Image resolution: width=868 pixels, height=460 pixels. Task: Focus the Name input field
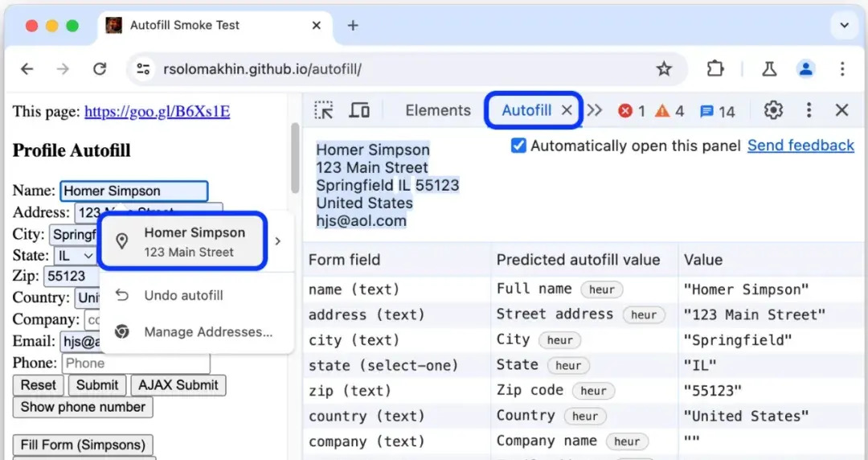(x=134, y=191)
